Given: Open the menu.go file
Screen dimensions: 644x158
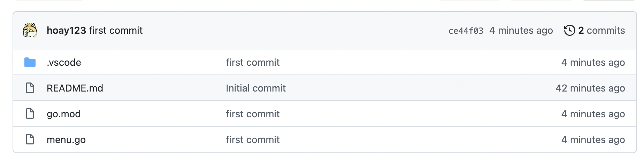Looking at the screenshot, I should [66, 140].
